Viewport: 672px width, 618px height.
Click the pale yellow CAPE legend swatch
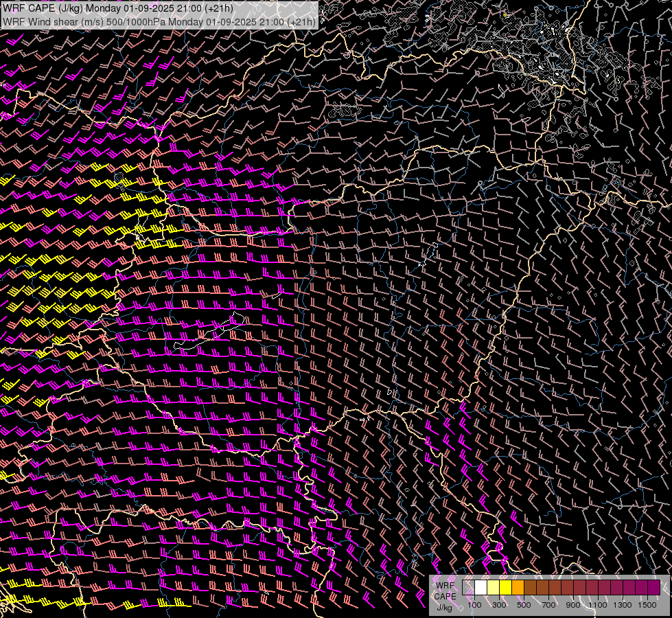tap(494, 587)
